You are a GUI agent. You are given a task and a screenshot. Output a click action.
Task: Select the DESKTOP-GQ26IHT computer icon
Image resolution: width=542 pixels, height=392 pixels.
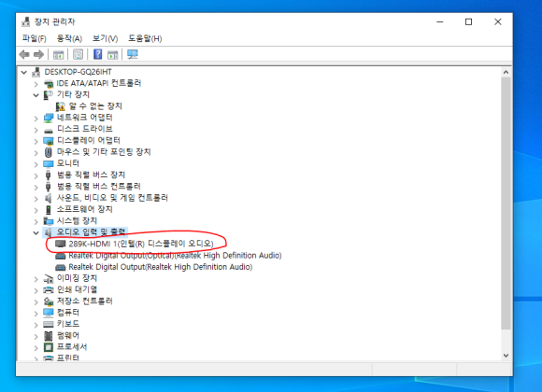coord(36,72)
